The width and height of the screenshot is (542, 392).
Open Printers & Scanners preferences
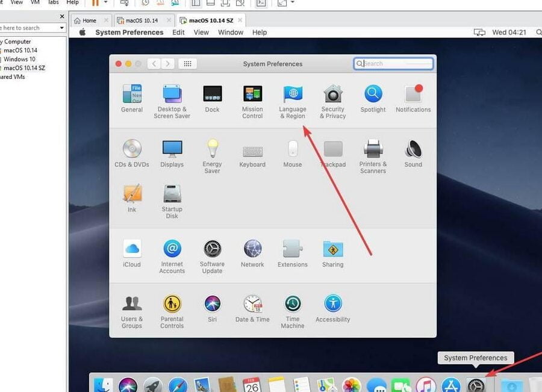pos(373,149)
